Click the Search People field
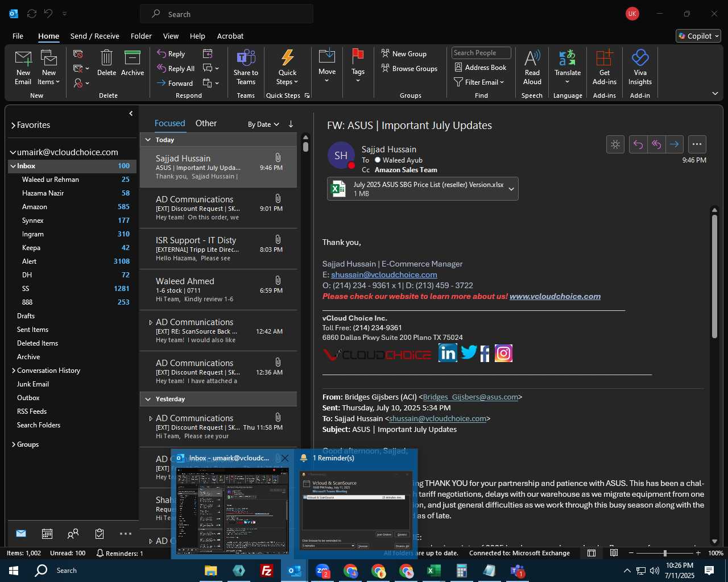The image size is (728, 582). 481,53
